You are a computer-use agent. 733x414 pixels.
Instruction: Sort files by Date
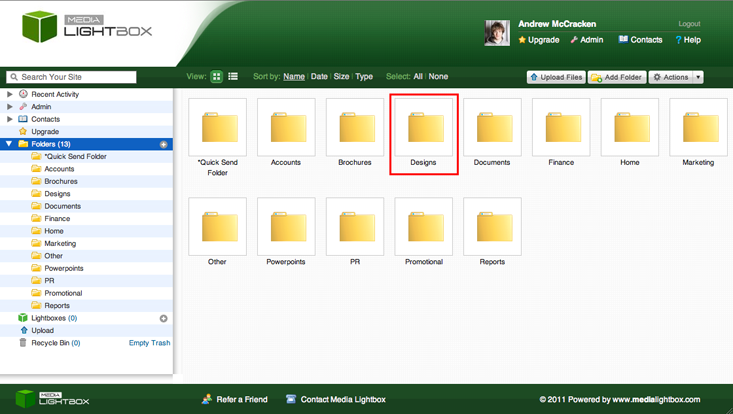click(319, 77)
